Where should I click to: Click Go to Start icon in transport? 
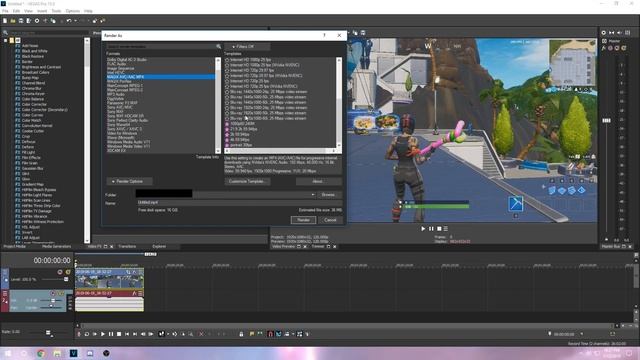coord(127,334)
